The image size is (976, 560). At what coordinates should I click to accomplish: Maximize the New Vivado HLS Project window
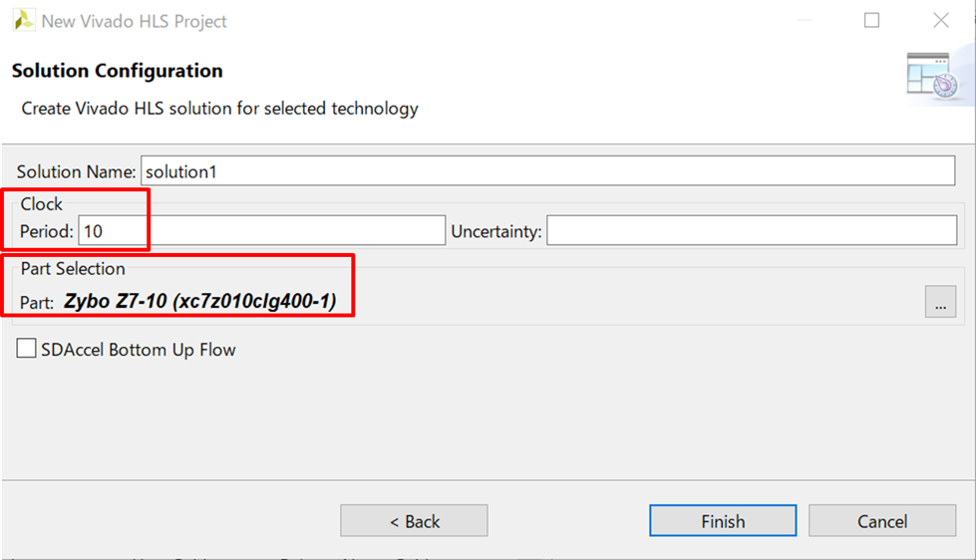(871, 21)
